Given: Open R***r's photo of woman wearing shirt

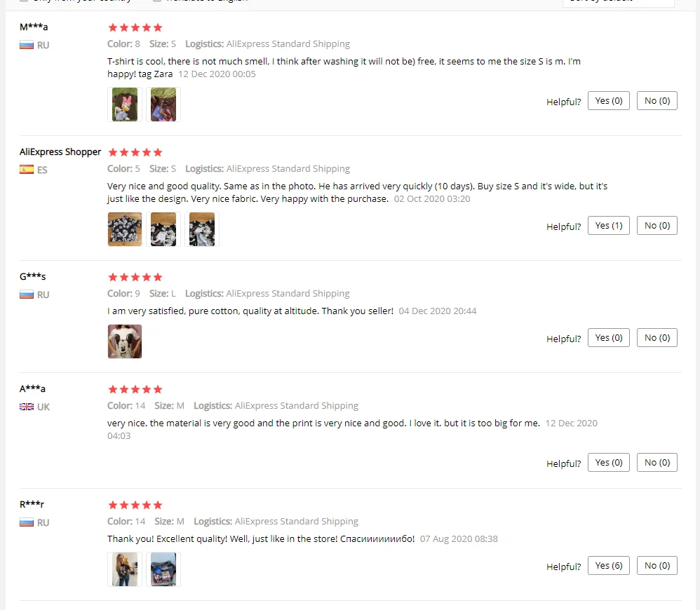Looking at the screenshot, I should click(125, 569).
